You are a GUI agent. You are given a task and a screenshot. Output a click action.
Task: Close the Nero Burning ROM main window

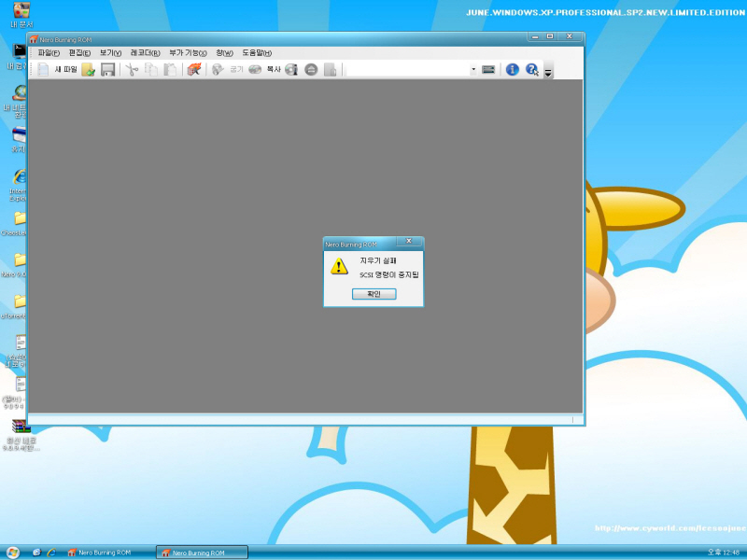570,36
